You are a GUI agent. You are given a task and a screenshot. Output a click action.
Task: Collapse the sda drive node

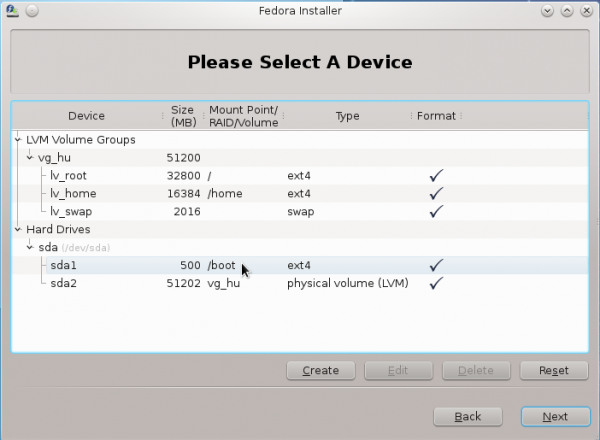click(x=31, y=248)
